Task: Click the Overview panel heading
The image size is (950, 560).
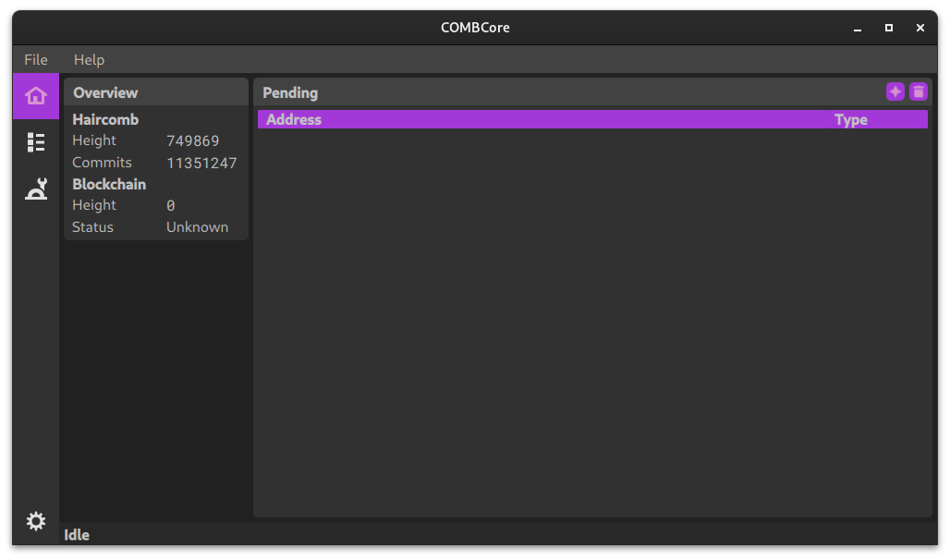Action: click(105, 92)
